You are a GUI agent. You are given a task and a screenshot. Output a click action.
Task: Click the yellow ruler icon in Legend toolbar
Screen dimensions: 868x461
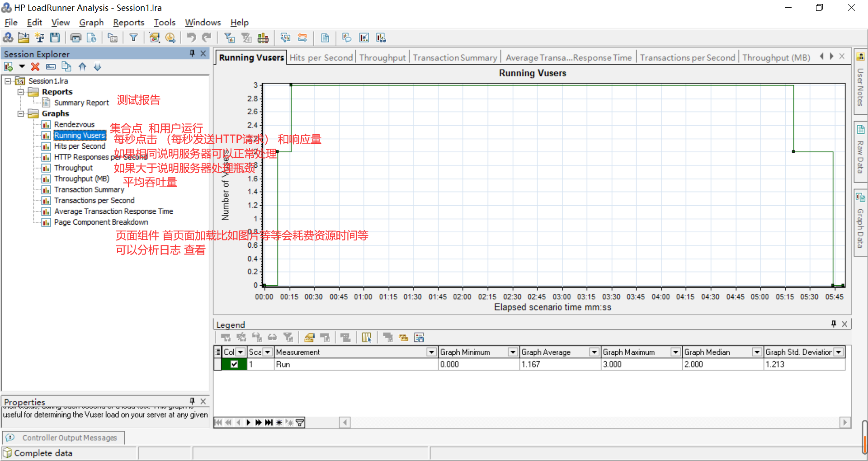click(404, 338)
